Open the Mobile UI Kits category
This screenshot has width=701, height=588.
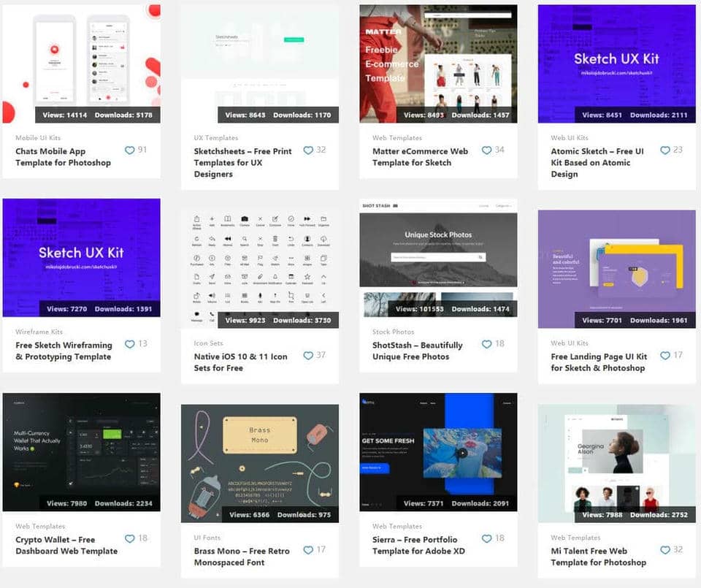[39, 137]
